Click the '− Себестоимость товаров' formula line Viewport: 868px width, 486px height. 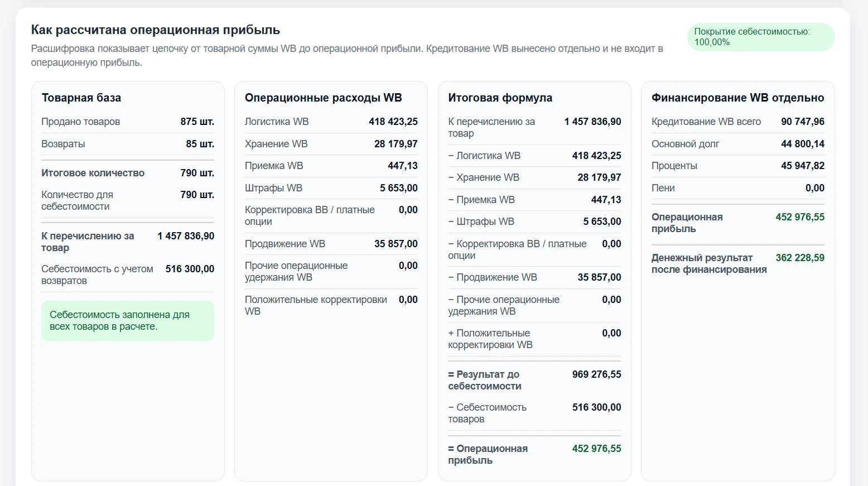(487, 413)
